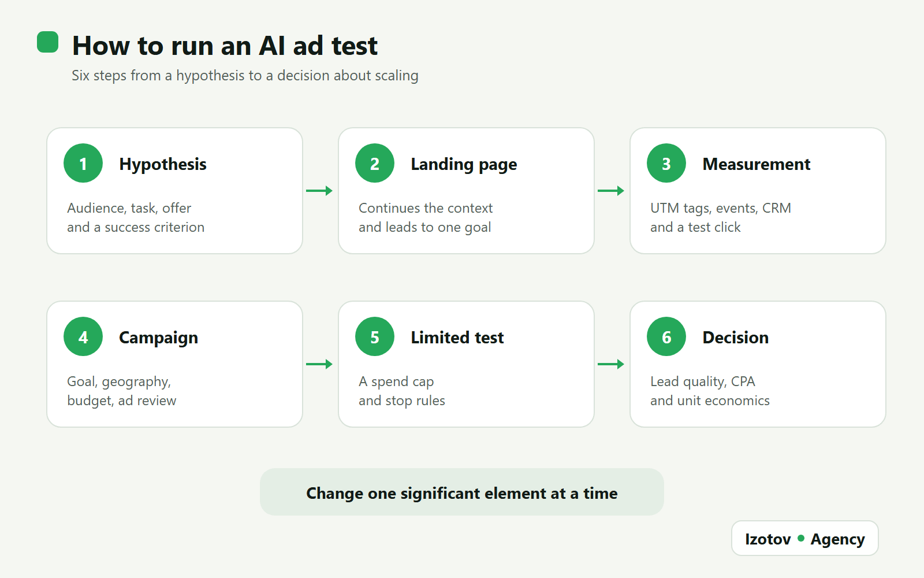Select the Campaign heading
The image size is (924, 578).
pyautogui.click(x=158, y=338)
